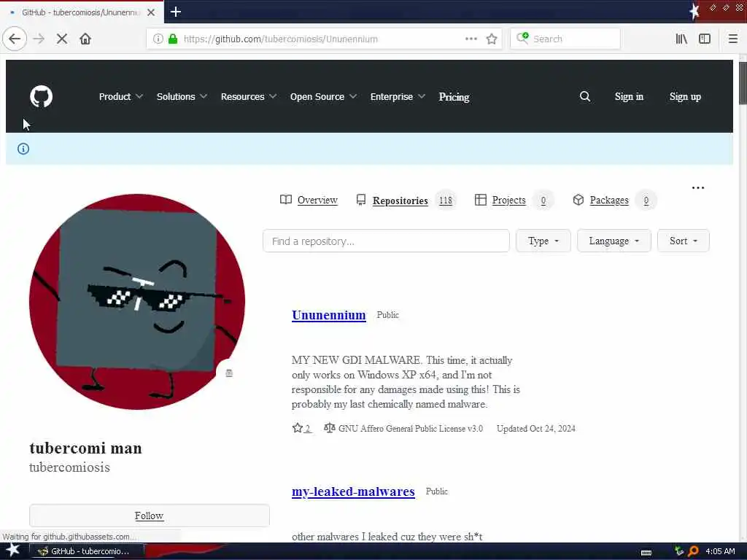Go back with the browser back arrow

15,39
